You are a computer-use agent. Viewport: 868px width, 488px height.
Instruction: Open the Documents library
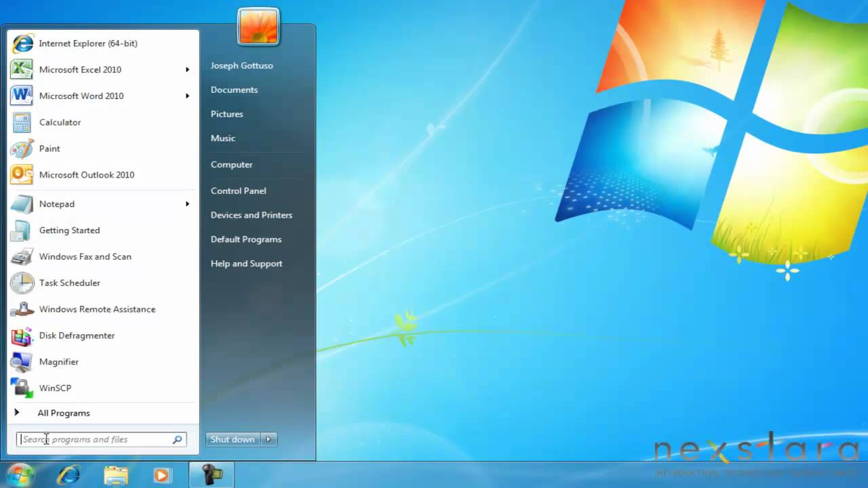coord(234,90)
